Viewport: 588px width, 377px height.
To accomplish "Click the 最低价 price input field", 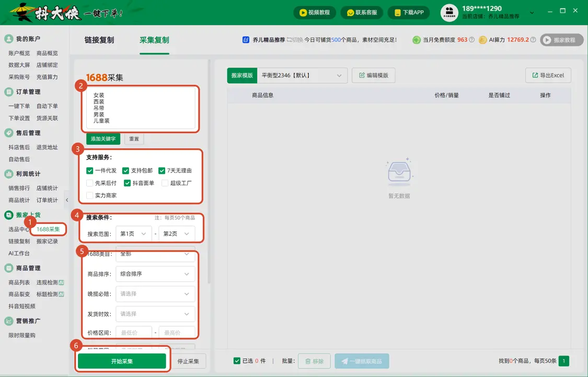I will [134, 333].
